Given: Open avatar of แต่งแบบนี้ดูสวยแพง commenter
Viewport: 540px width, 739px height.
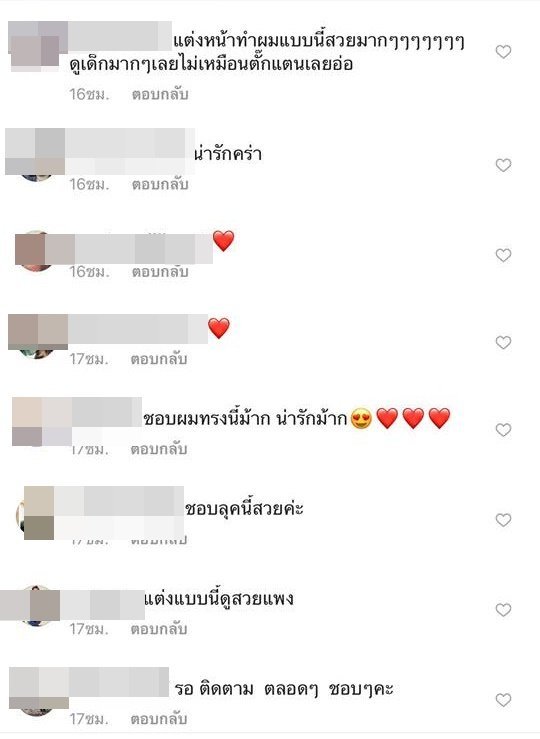Looking at the screenshot, I should [x=37, y=606].
